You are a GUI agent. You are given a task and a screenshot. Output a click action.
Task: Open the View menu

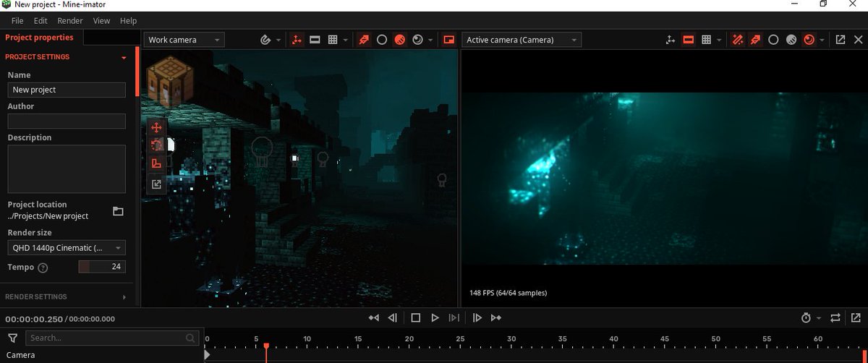[x=102, y=21]
